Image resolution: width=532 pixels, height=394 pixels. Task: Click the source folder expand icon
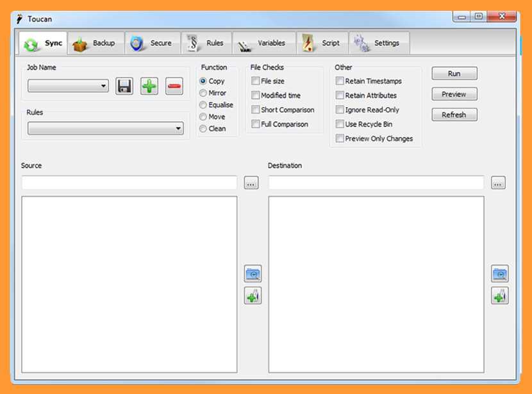pos(253,274)
